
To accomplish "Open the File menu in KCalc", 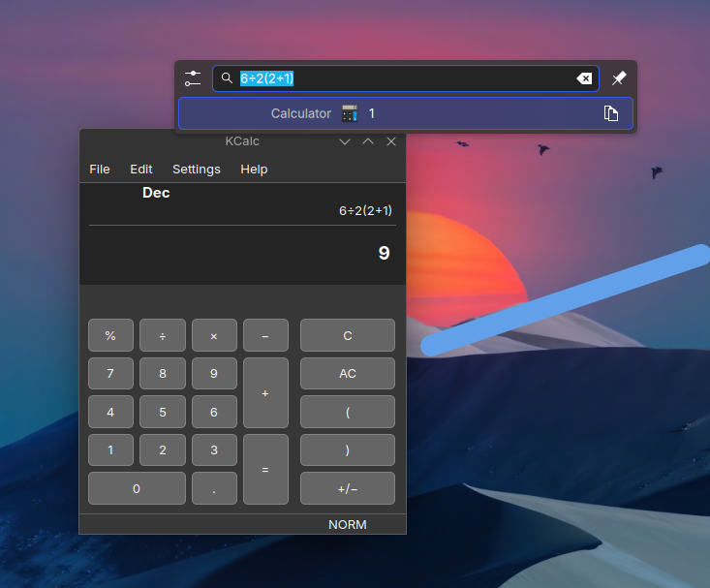I will pyautogui.click(x=100, y=169).
